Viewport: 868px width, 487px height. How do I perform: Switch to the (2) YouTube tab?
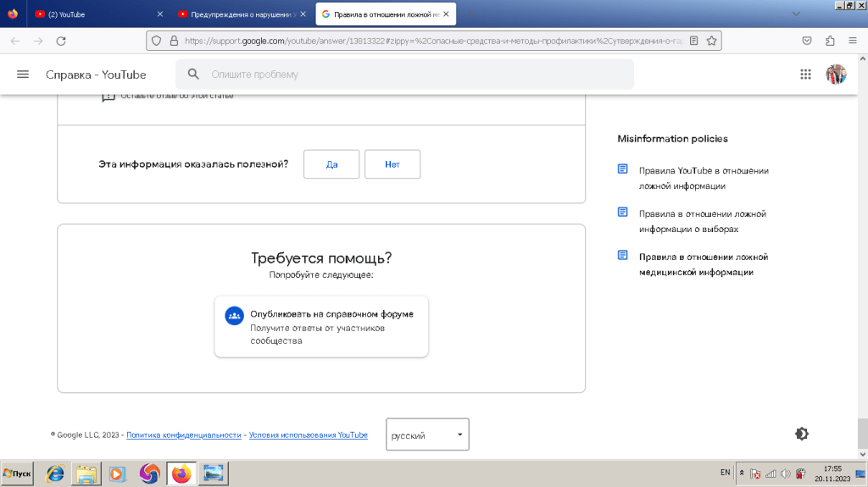point(93,14)
